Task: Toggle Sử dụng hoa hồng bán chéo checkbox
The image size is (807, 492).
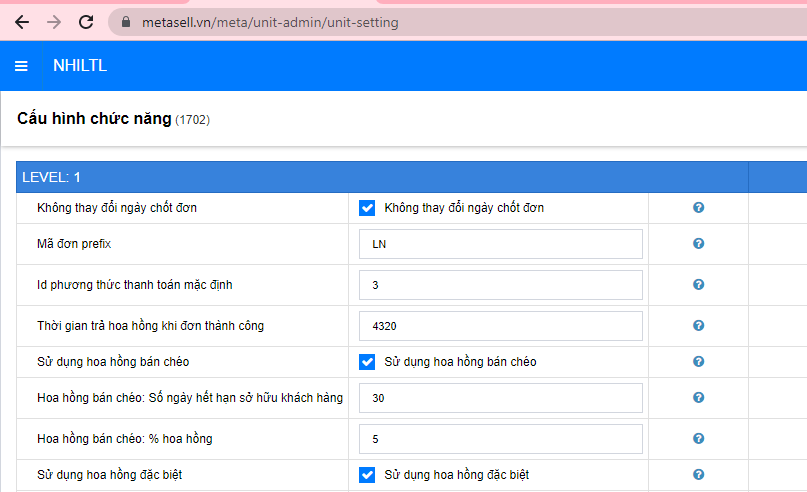Action: click(367, 362)
